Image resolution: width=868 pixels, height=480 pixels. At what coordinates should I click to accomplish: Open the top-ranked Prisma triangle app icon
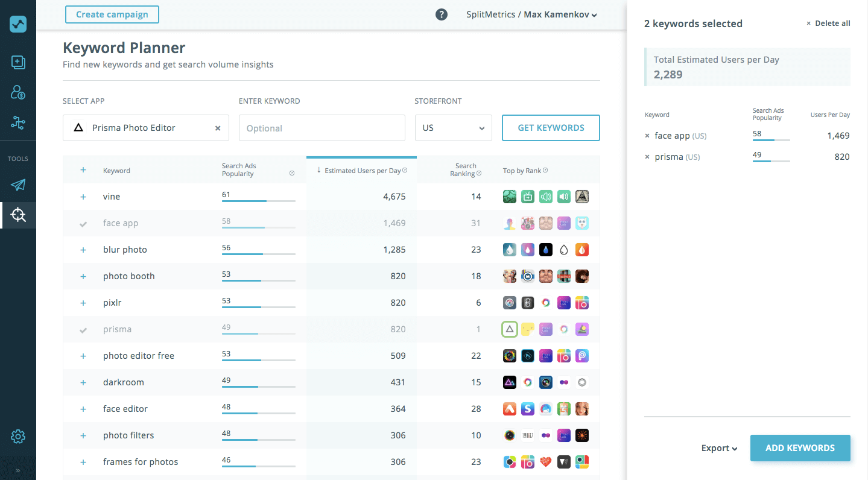(510, 329)
